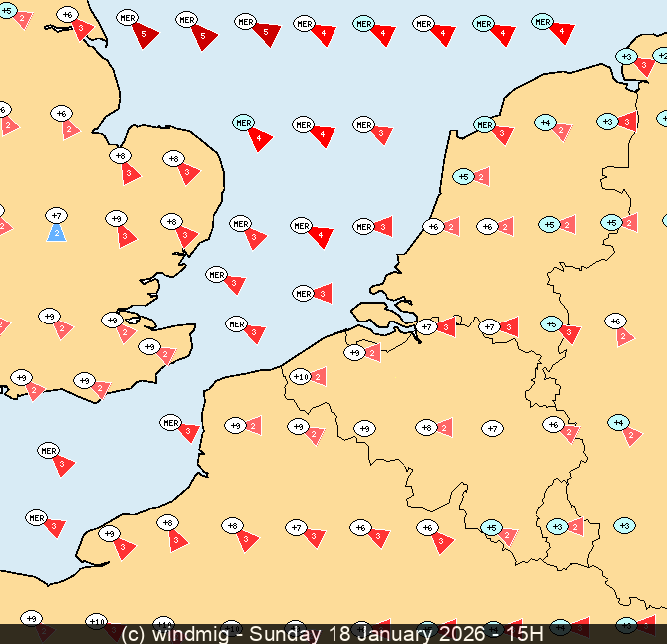667x644 pixels.
Task: Select the leftmost force 5 wind arrow
Action: (145, 36)
